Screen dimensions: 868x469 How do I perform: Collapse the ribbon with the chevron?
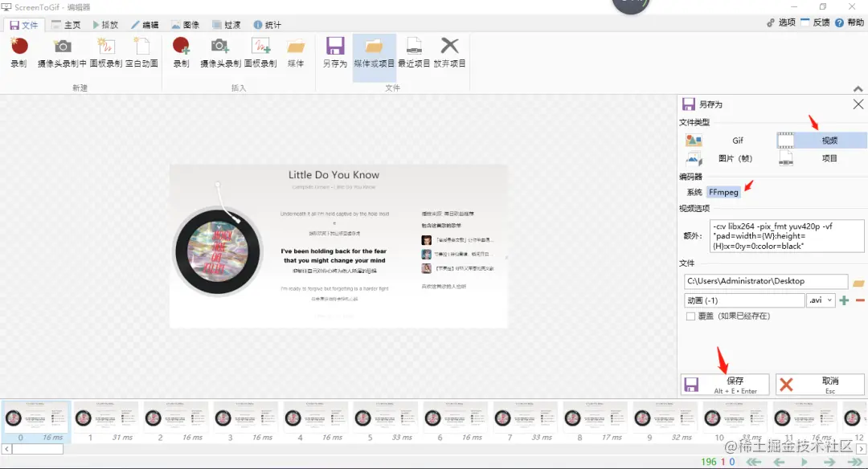tap(858, 88)
